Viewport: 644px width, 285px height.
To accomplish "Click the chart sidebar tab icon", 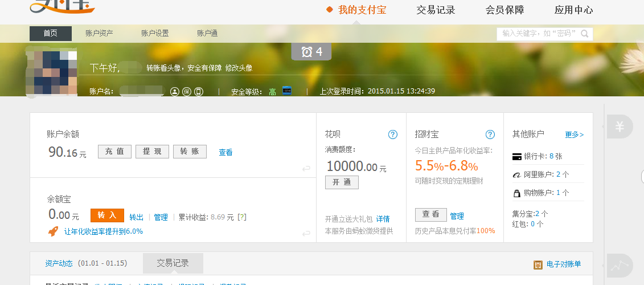I will coord(620,266).
